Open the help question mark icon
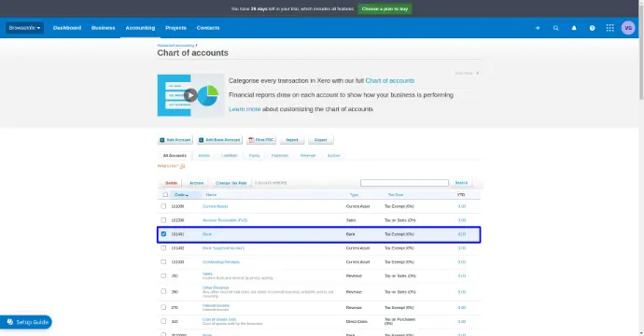 (x=592, y=28)
